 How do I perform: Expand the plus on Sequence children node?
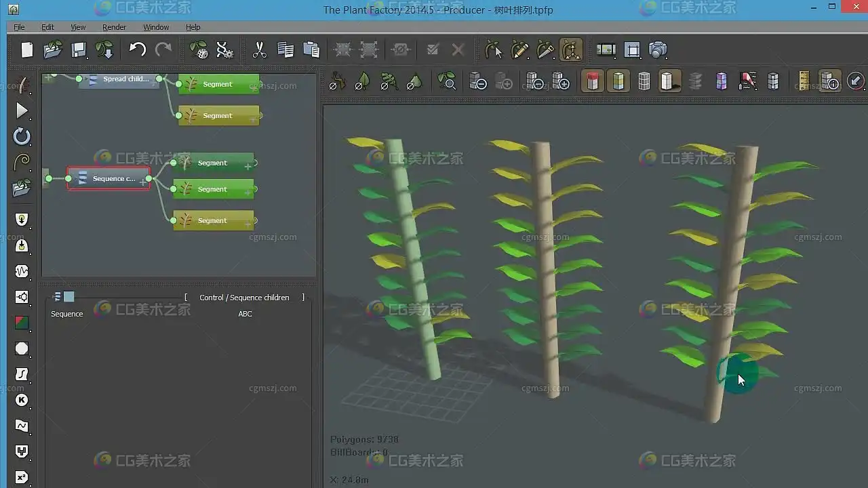(142, 182)
